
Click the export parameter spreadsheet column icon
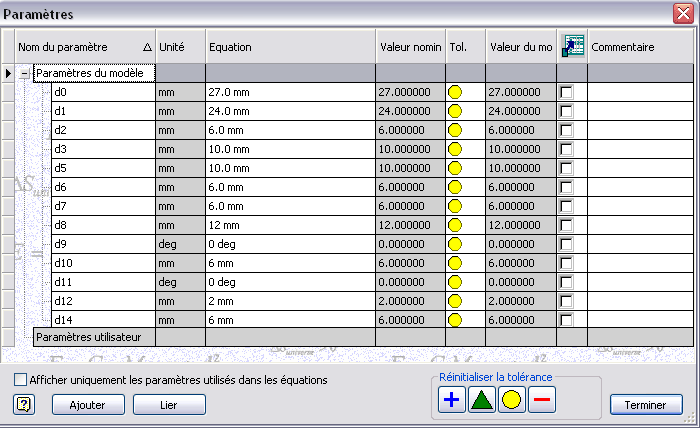[x=573, y=46]
